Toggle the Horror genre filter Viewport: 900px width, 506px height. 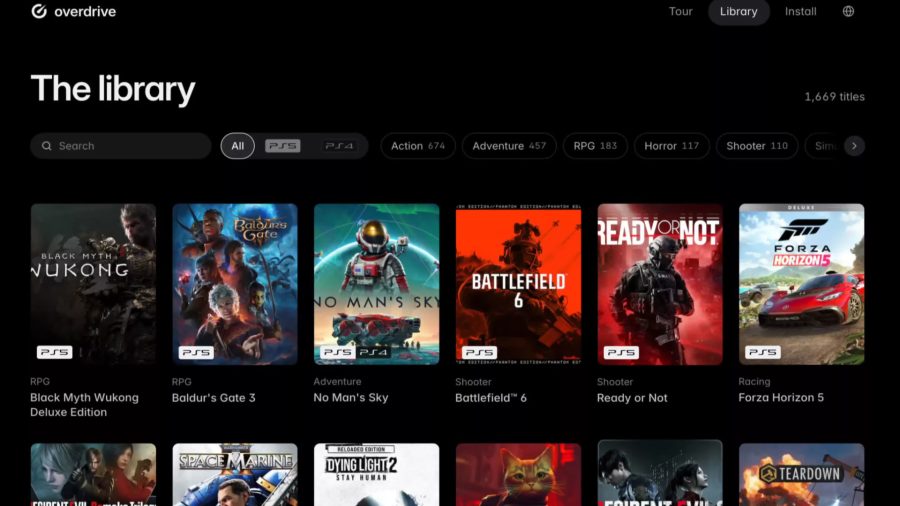pyautogui.click(x=672, y=146)
